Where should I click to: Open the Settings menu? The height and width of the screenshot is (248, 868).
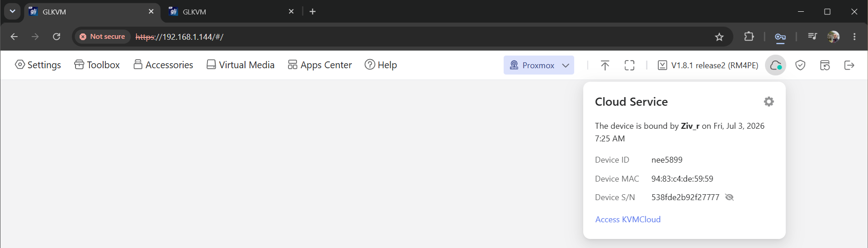pos(38,65)
